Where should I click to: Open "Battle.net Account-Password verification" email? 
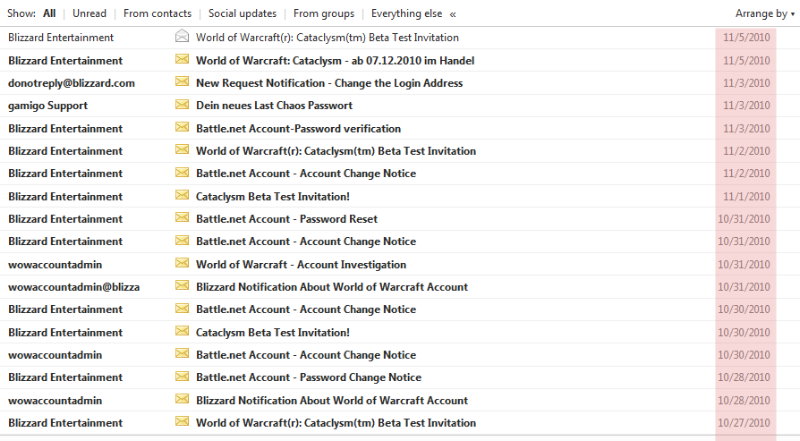click(298, 129)
